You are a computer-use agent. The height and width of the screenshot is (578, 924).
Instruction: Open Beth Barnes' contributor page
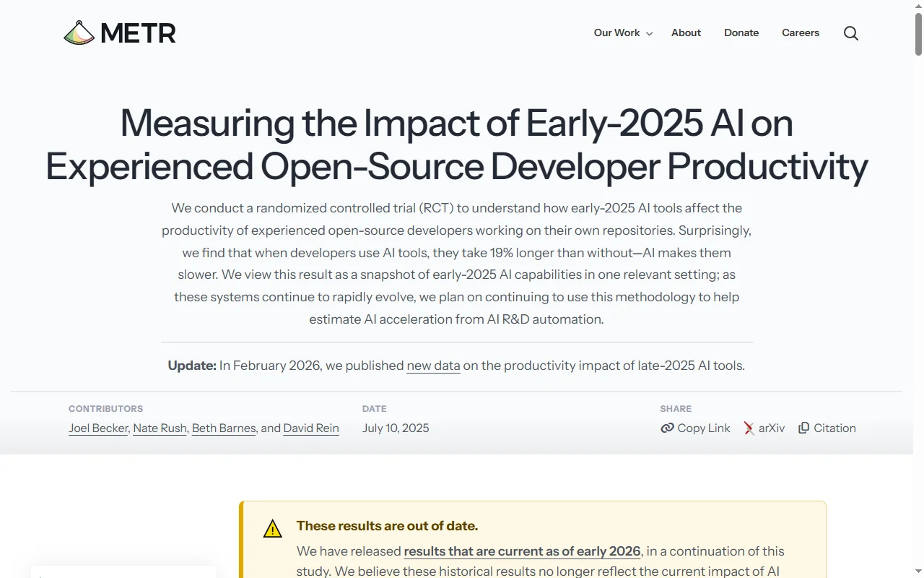(x=224, y=428)
